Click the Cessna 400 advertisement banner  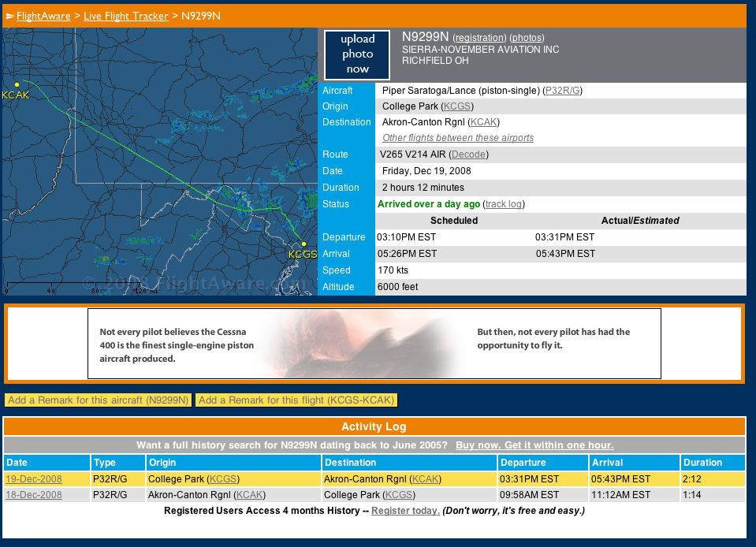point(374,344)
